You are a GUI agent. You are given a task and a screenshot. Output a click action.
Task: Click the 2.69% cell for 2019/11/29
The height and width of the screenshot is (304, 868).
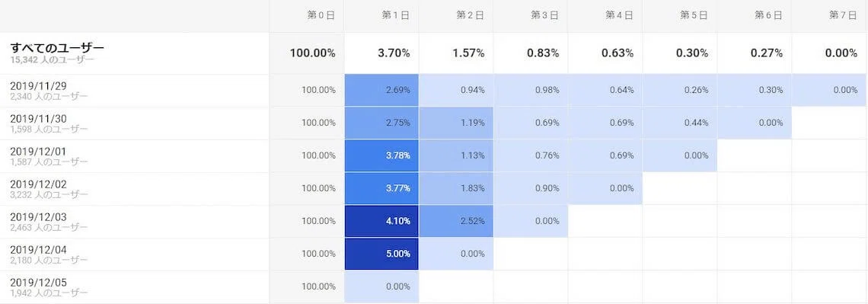381,90
